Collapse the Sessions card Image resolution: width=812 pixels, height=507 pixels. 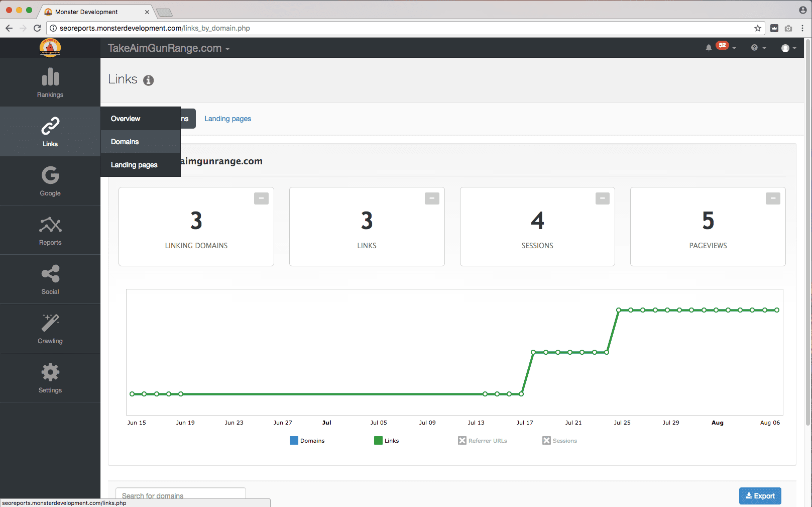(x=603, y=198)
